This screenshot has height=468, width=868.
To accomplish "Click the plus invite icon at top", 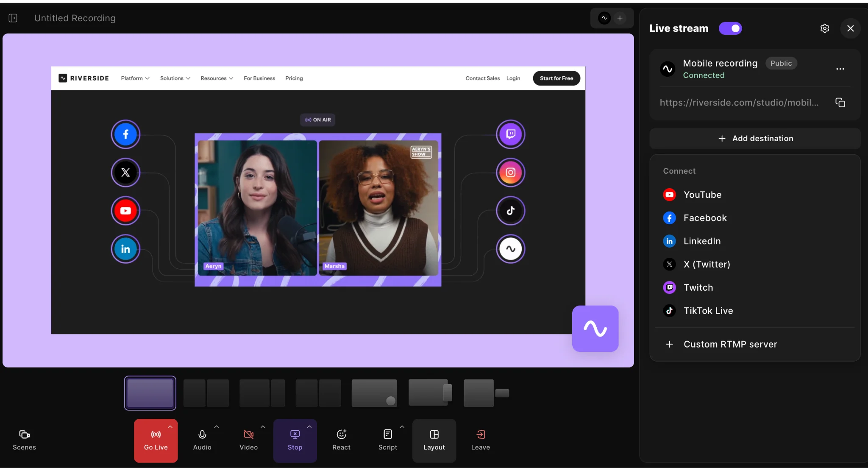I will tap(620, 18).
